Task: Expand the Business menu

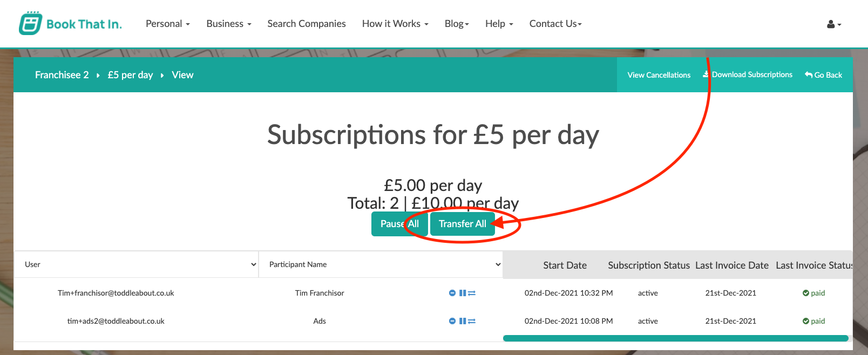Action: click(229, 24)
